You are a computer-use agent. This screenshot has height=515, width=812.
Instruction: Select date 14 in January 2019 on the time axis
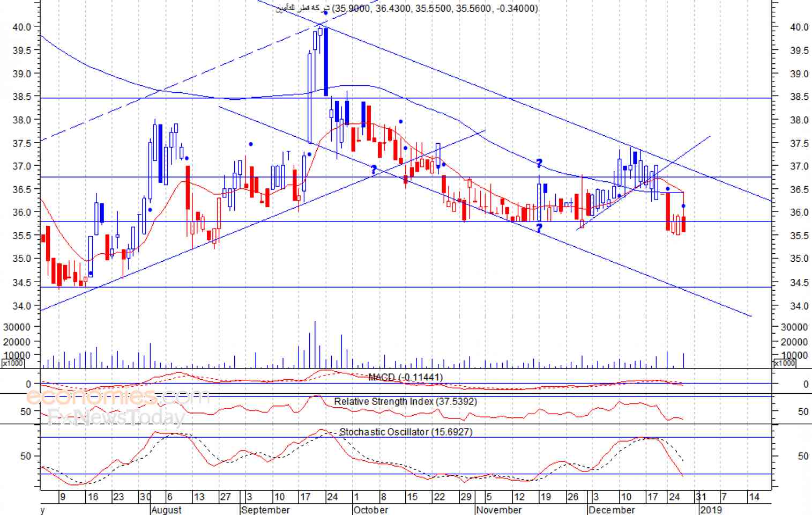click(x=754, y=497)
